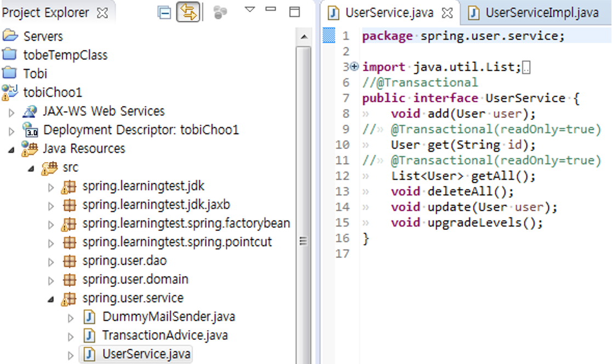
Task: Collapse the Java Resources node
Action: (12, 149)
